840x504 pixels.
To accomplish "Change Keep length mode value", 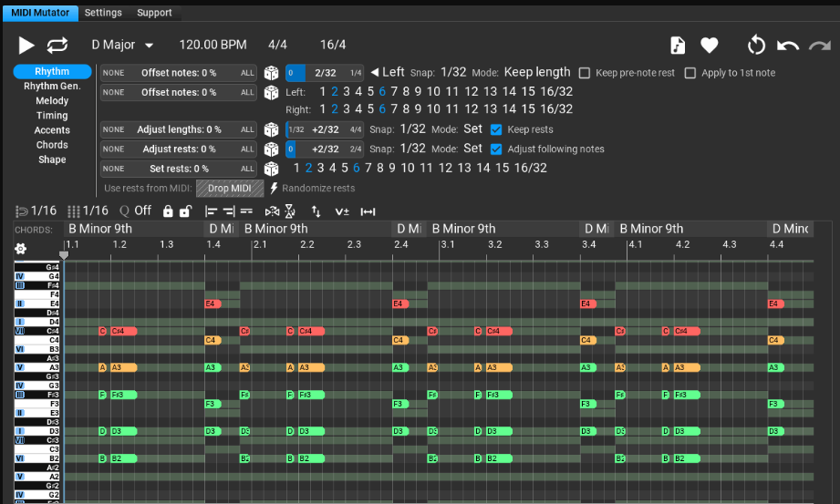I will tap(537, 72).
